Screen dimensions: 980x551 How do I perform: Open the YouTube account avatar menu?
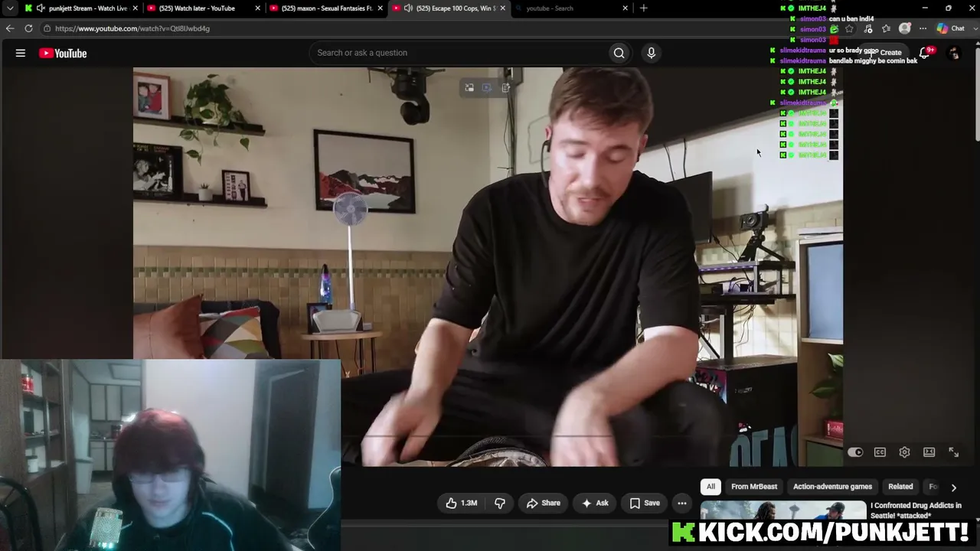click(x=954, y=53)
